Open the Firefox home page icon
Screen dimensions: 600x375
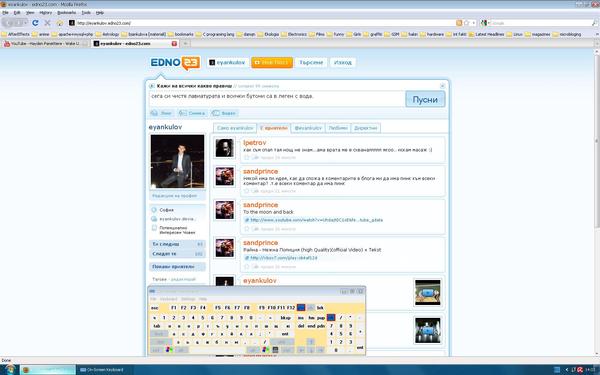(60, 23)
